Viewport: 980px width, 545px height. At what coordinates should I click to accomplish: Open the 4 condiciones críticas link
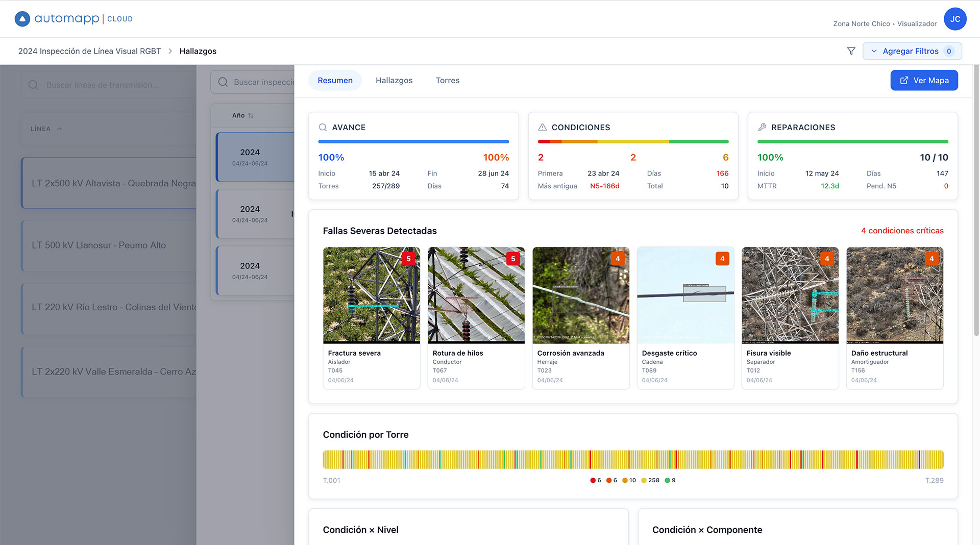[902, 231]
